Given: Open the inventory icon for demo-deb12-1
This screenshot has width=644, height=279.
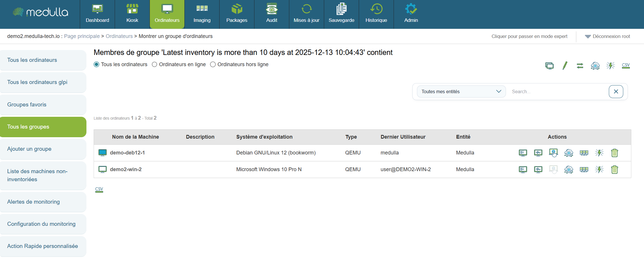Looking at the screenshot, I should [523, 153].
